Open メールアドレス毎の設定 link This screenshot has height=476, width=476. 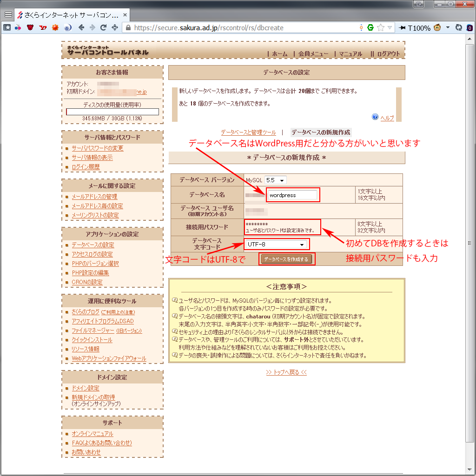(97, 206)
